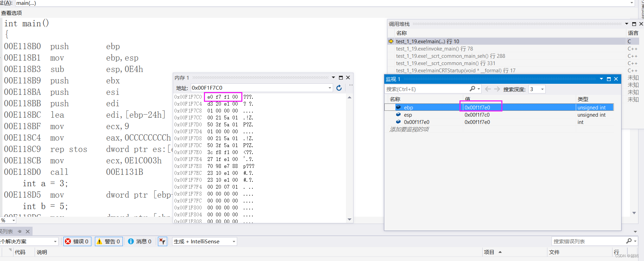Open the search depth dropdown
The image size is (644, 261).
[x=542, y=89]
